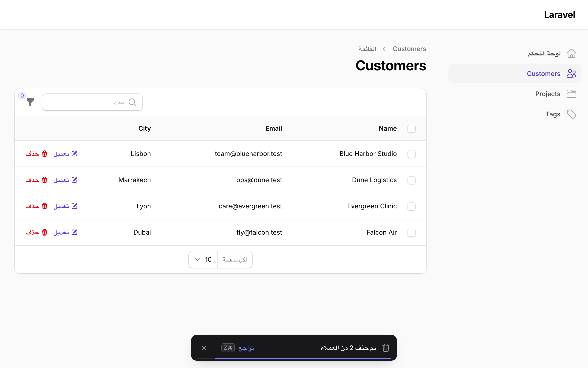
Task: Toggle the select-all checkbox in the table header
Action: coord(411,129)
